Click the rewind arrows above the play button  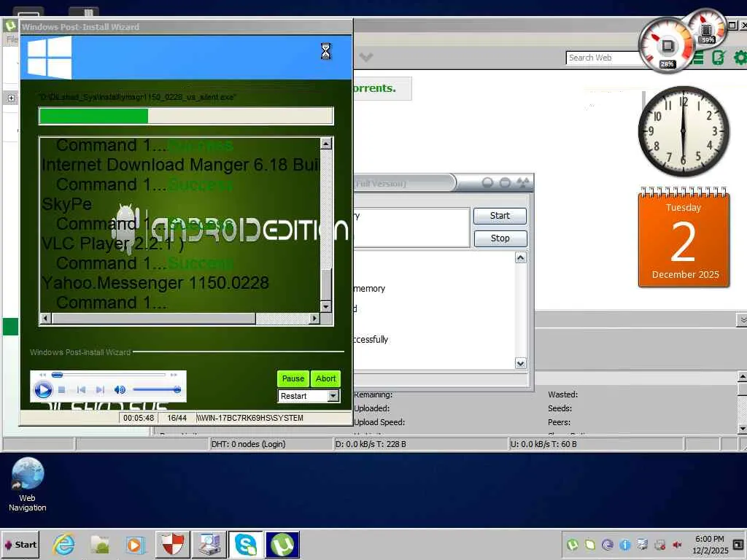coord(42,375)
